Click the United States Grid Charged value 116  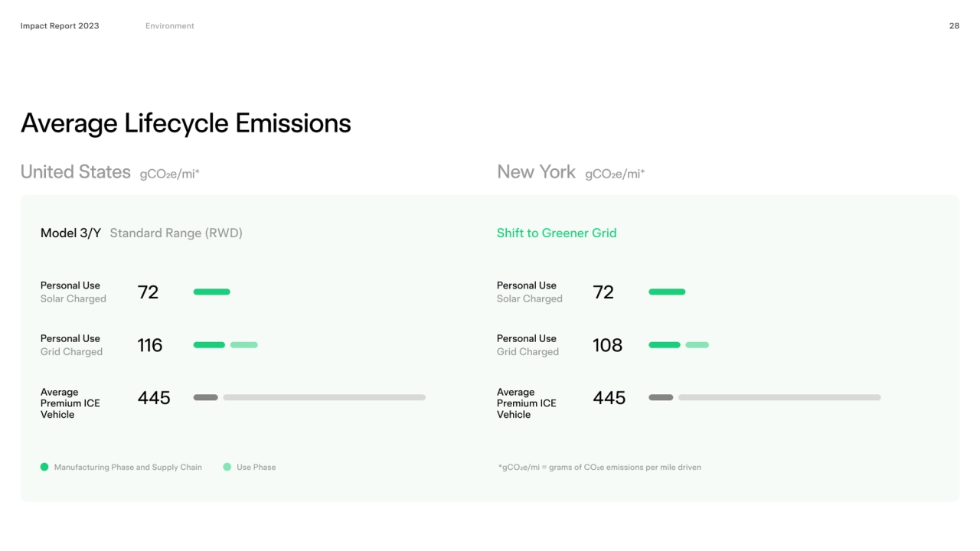click(x=150, y=345)
